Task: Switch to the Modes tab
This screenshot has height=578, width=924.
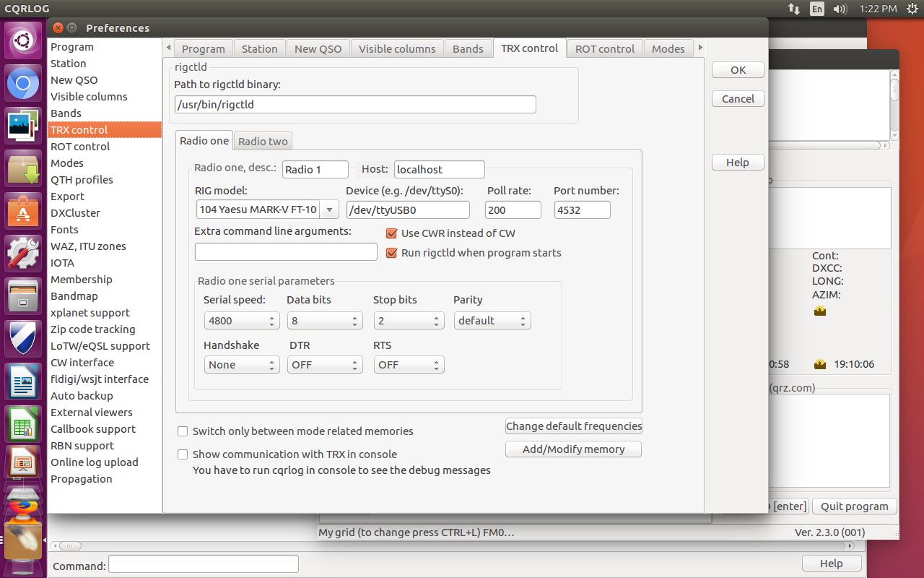Action: point(668,49)
